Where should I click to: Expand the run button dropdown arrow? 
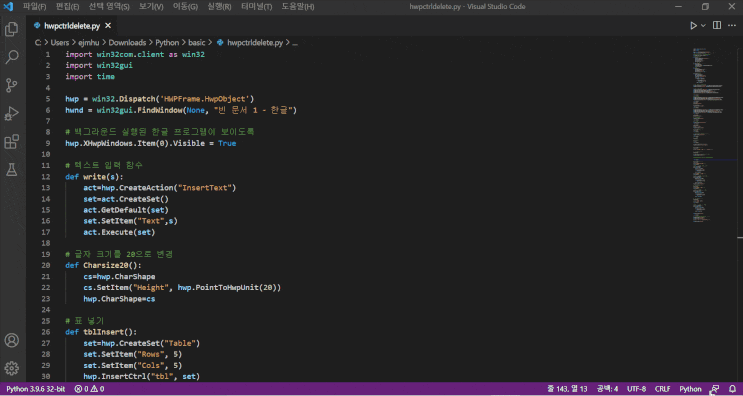click(x=703, y=26)
